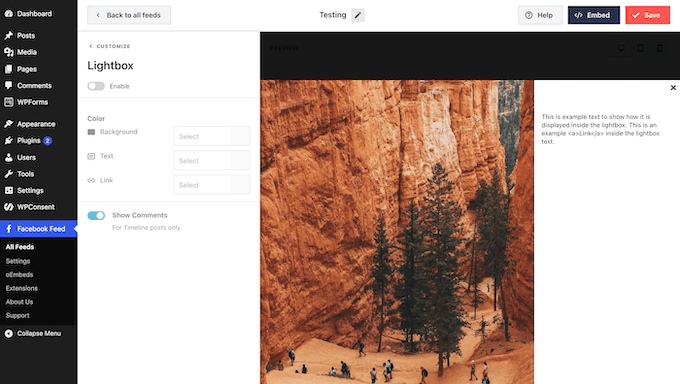
Task: Save the feed changes
Action: click(x=647, y=15)
